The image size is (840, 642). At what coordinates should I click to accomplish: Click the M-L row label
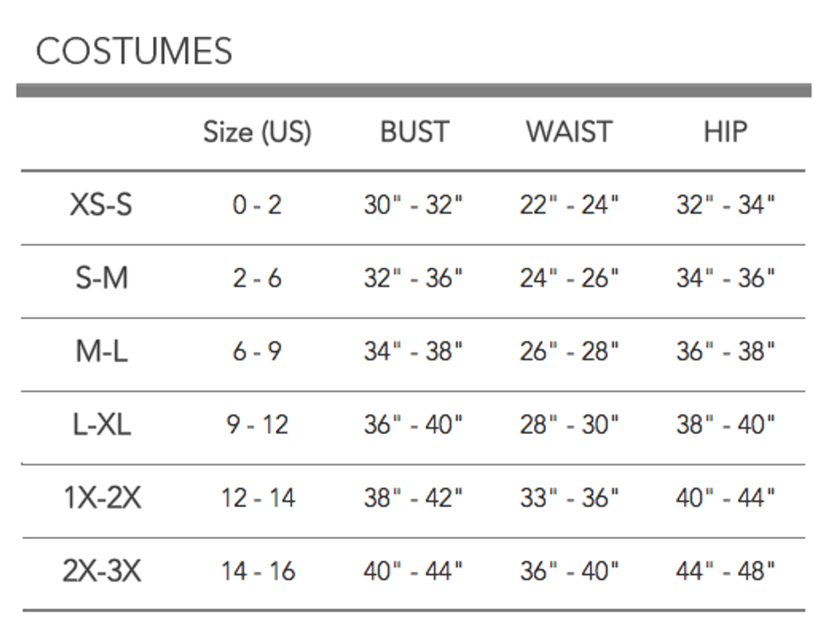point(101,352)
